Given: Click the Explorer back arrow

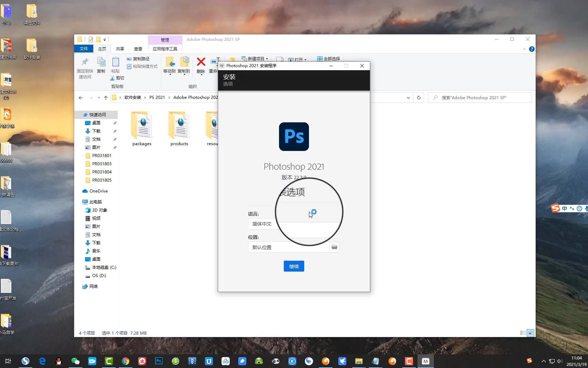Looking at the screenshot, I should coord(81,97).
